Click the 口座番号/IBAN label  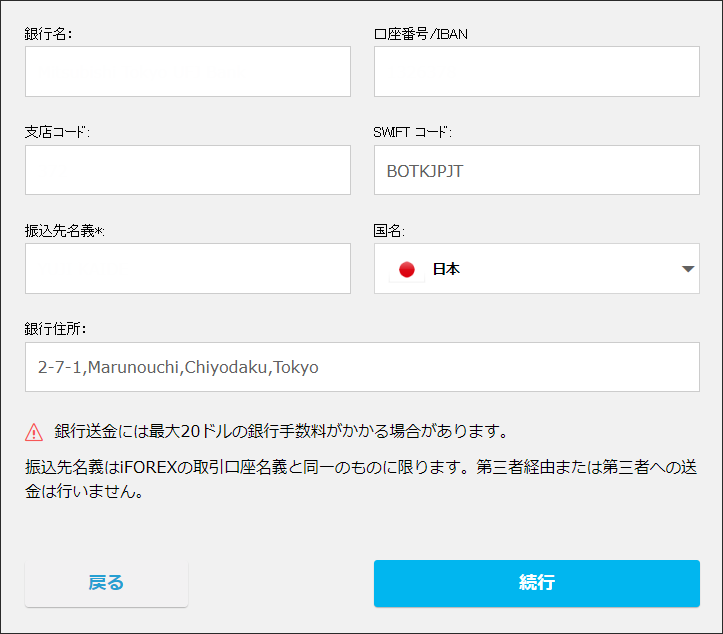tap(420, 33)
